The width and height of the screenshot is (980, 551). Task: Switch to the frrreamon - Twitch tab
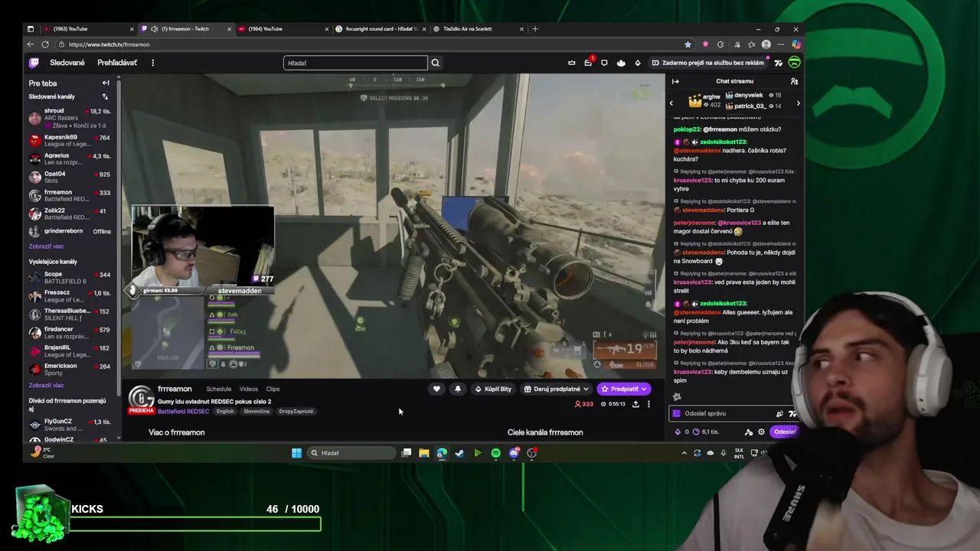point(185,29)
